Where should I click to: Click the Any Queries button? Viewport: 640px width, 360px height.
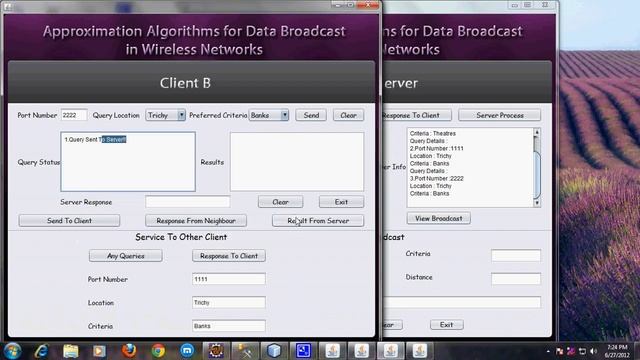point(126,256)
